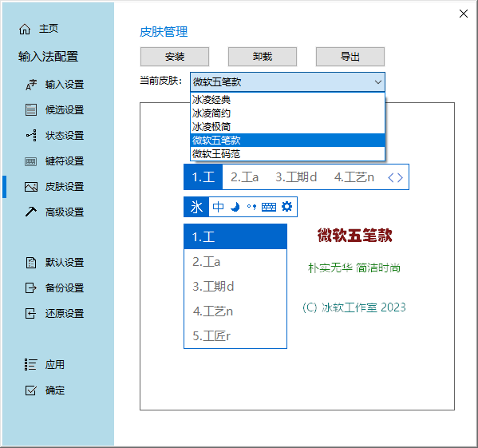Viewport: 478px width, 448px height.
Task: Open 键符设置 keyboard settings icon
Action: [x=31, y=161]
